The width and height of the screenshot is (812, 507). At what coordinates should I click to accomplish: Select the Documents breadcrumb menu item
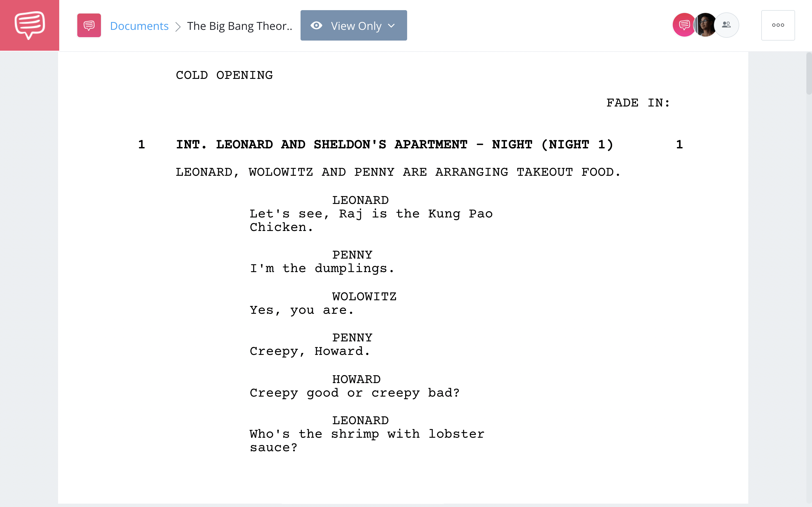(x=138, y=25)
